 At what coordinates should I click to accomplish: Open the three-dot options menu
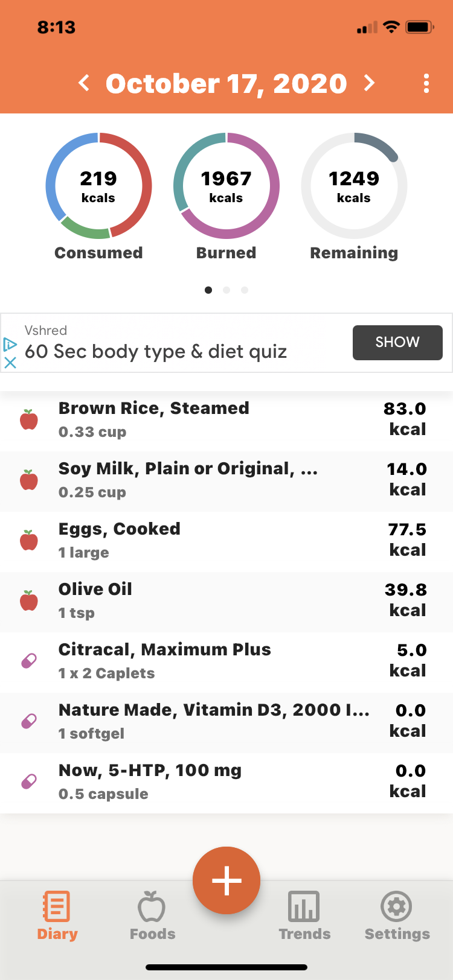tap(426, 83)
